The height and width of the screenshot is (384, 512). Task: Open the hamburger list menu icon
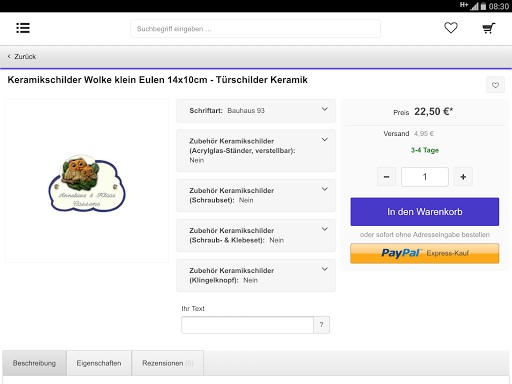[23, 28]
